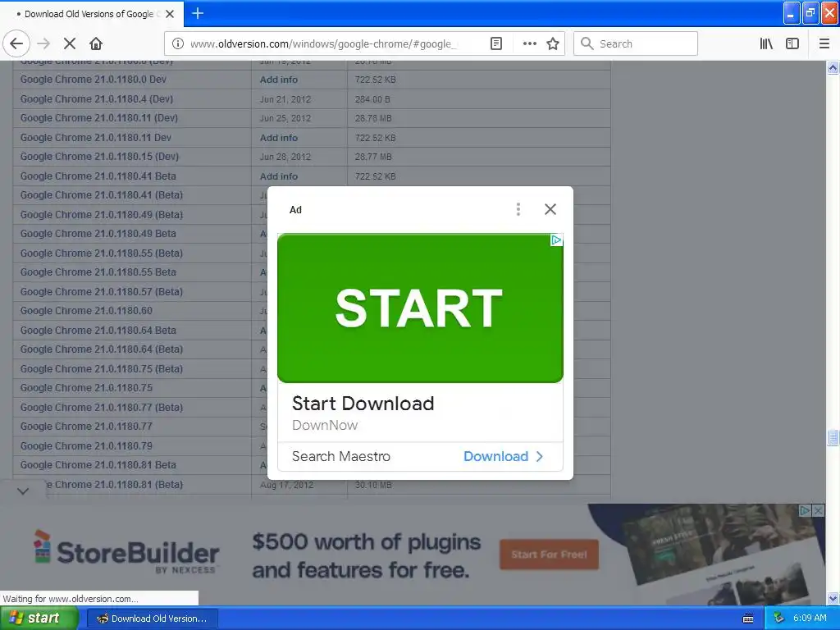The image size is (840, 630).
Task: Click the browser Search field
Action: click(636, 43)
